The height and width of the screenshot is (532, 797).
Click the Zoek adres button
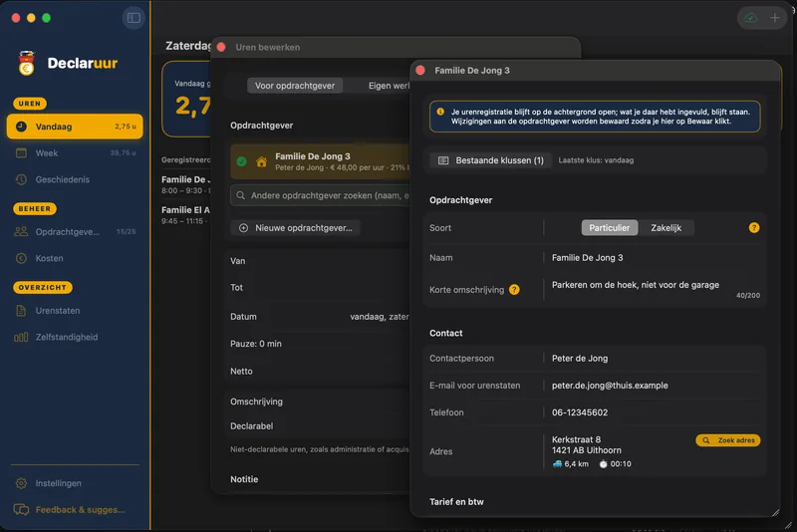coord(728,440)
